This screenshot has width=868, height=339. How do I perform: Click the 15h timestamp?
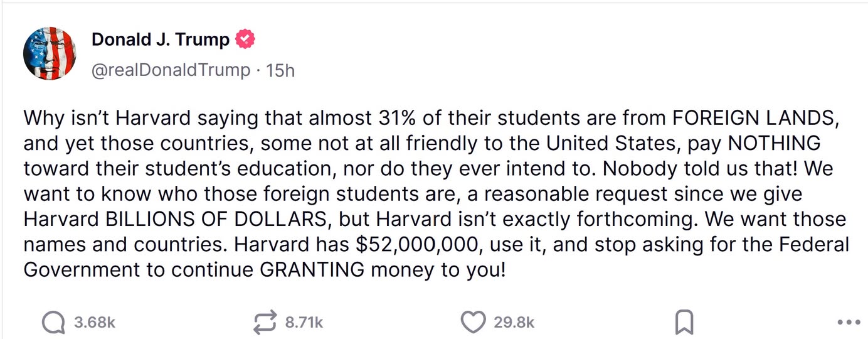[x=280, y=70]
